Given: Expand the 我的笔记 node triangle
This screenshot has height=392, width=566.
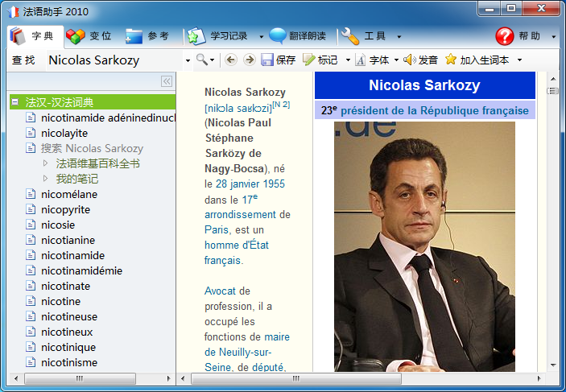Looking at the screenshot, I should point(45,179).
